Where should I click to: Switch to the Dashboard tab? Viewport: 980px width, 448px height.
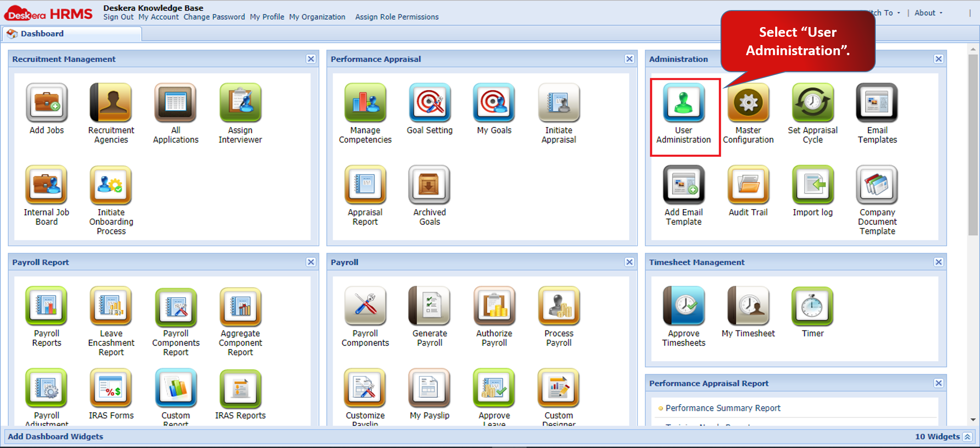tap(72, 34)
